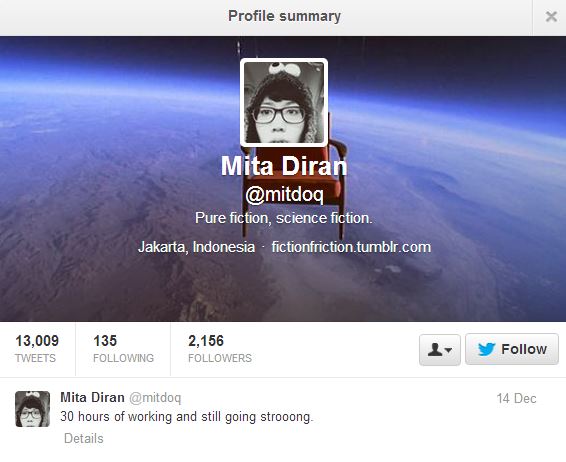This screenshot has height=462, width=566.
Task: View the 2,156 Followers list
Action: click(220, 349)
